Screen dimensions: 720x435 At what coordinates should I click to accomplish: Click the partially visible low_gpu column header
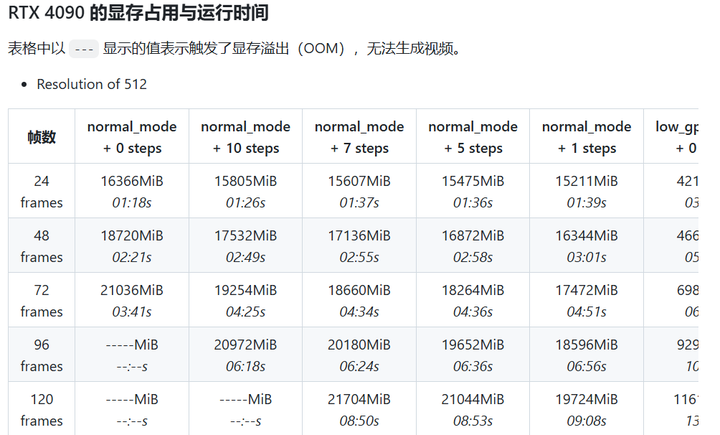tap(671, 137)
